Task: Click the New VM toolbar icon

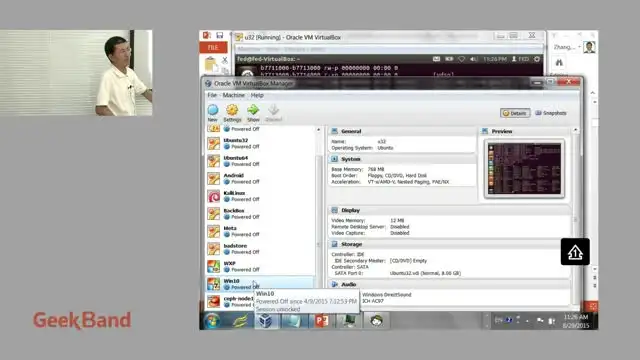Action: [213, 113]
